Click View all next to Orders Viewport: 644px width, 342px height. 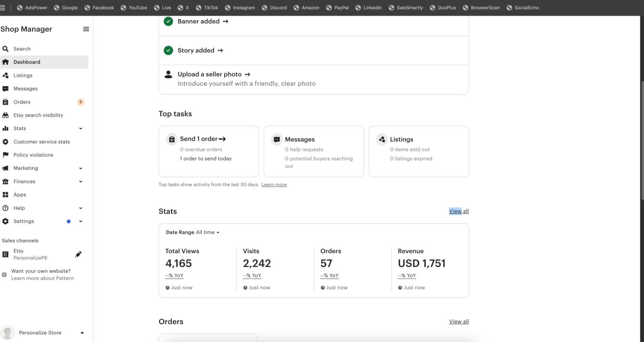coord(459,321)
